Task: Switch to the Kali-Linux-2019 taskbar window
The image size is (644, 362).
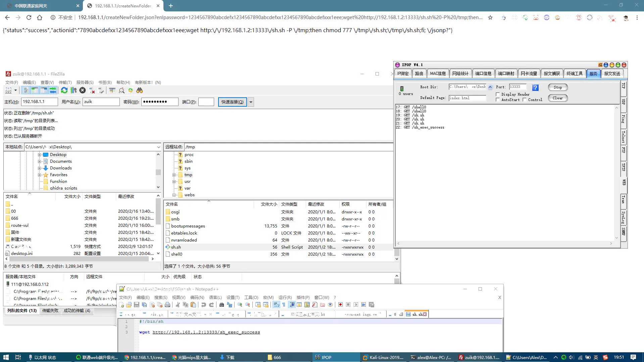Action: [383, 357]
